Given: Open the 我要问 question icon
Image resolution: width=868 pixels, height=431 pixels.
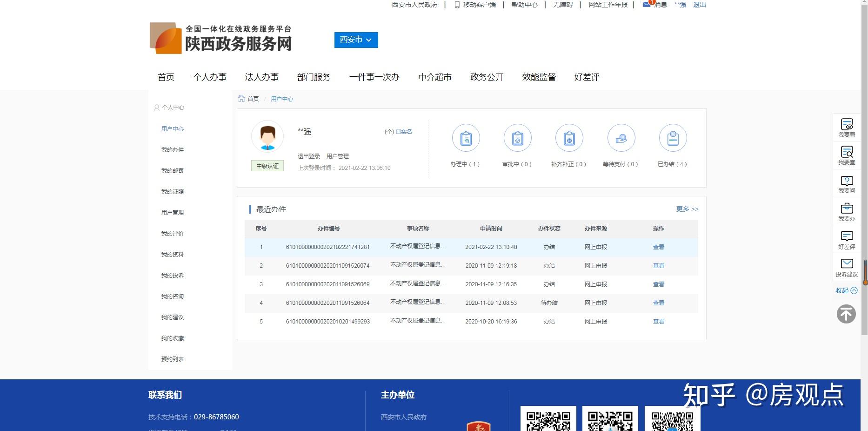Looking at the screenshot, I should (x=847, y=181).
